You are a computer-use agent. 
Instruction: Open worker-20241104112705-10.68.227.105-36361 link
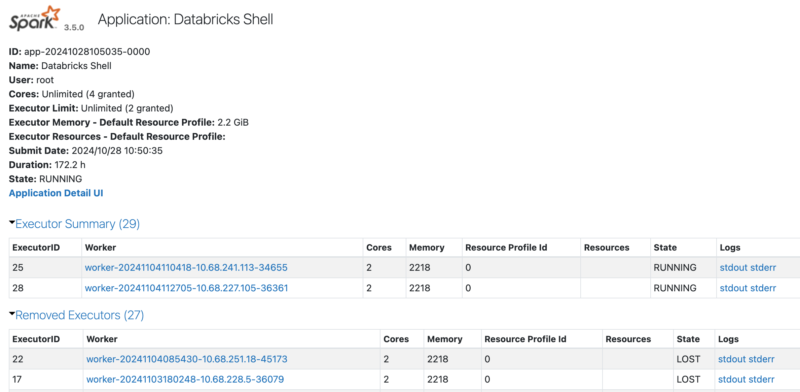click(x=186, y=288)
